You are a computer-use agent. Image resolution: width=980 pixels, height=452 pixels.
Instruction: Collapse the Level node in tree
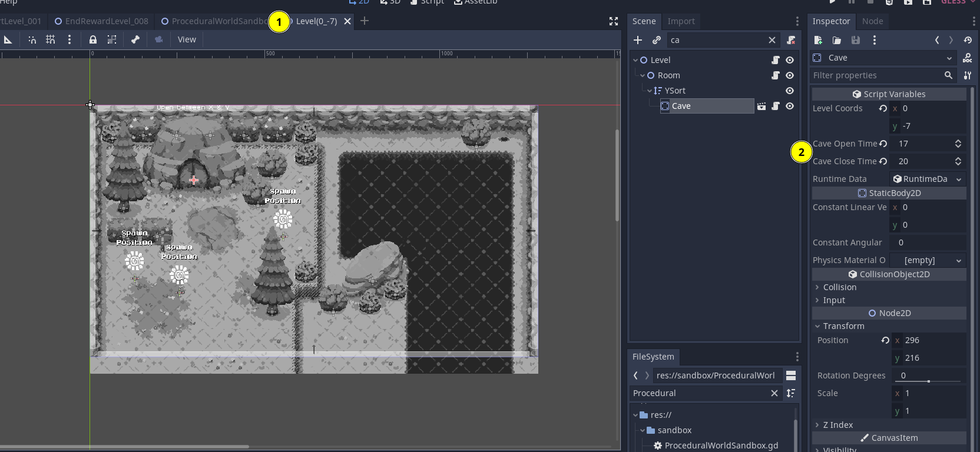[635, 60]
